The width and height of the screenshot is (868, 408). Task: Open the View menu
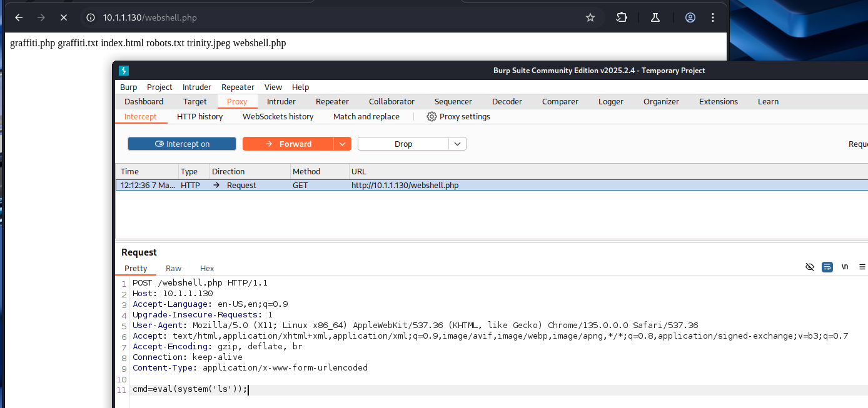click(x=273, y=87)
